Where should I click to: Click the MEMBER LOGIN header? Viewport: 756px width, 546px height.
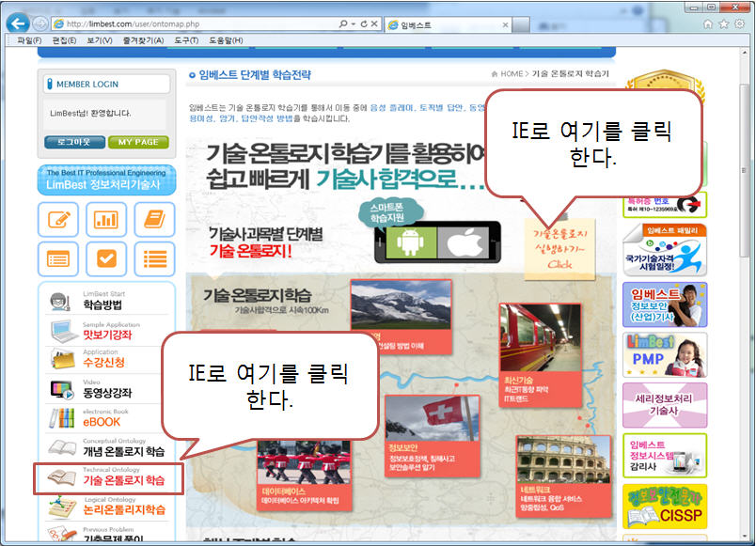(x=106, y=84)
